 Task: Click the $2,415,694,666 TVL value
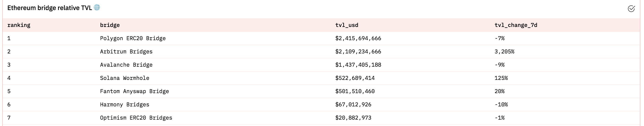(x=358, y=38)
